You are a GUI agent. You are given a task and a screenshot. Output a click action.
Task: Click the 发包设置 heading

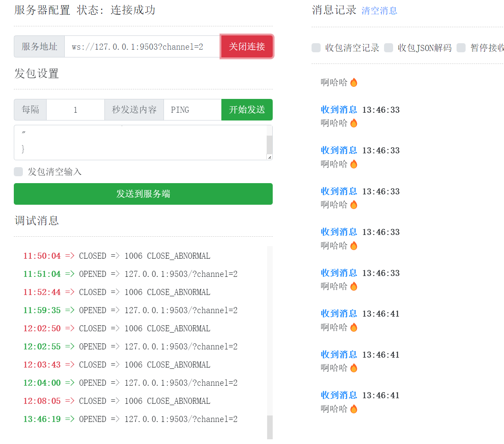tap(36, 74)
